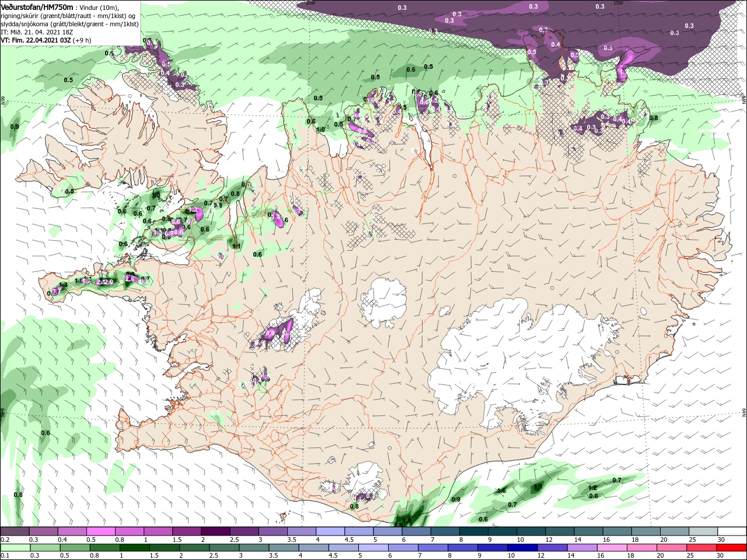Click the '(+9 h)' forecast offset text
Screen dimensions: 747x560
(82, 40)
